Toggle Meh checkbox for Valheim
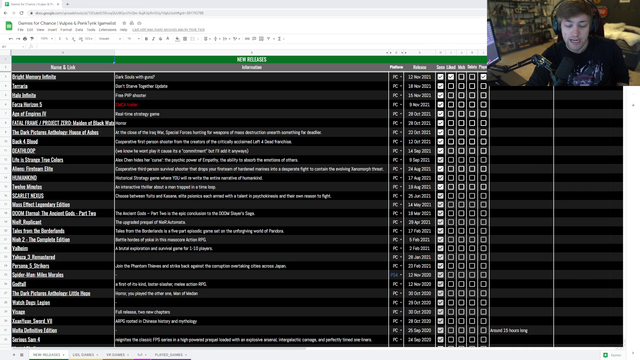Viewport: 640px width, 360px height. [461, 248]
